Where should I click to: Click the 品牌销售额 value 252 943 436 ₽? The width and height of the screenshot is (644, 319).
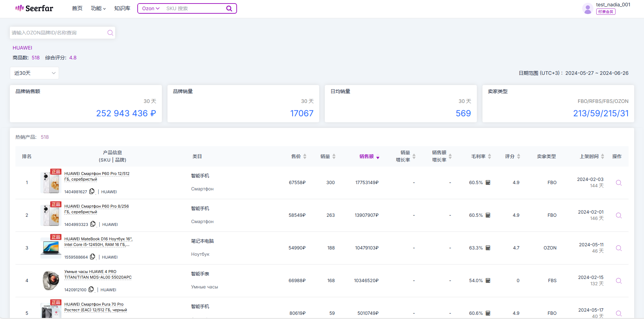[126, 113]
